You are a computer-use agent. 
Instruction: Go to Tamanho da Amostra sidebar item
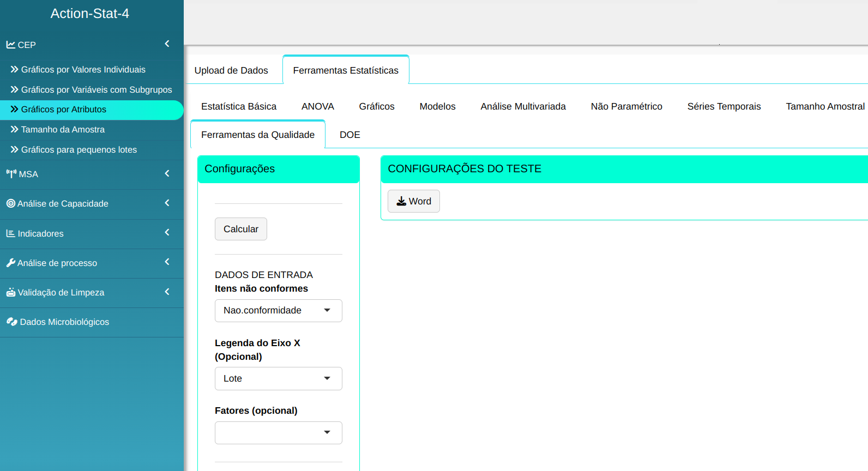coord(63,129)
